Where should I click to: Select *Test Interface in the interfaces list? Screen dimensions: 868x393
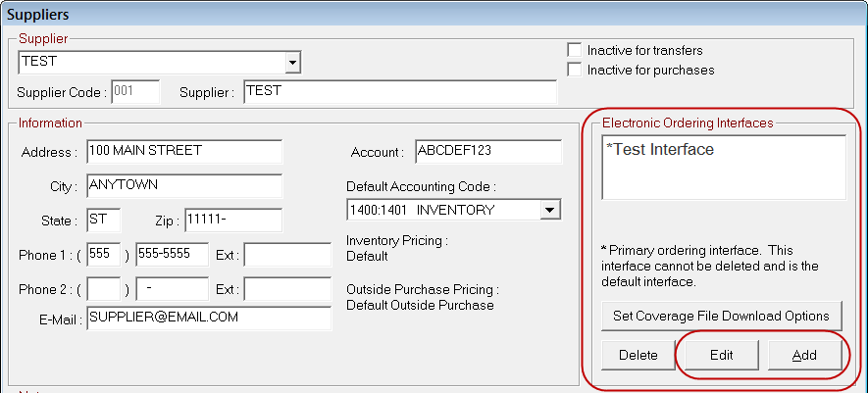pos(661,150)
